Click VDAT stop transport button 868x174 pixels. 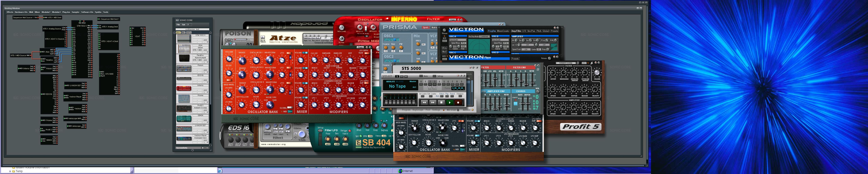point(441,102)
